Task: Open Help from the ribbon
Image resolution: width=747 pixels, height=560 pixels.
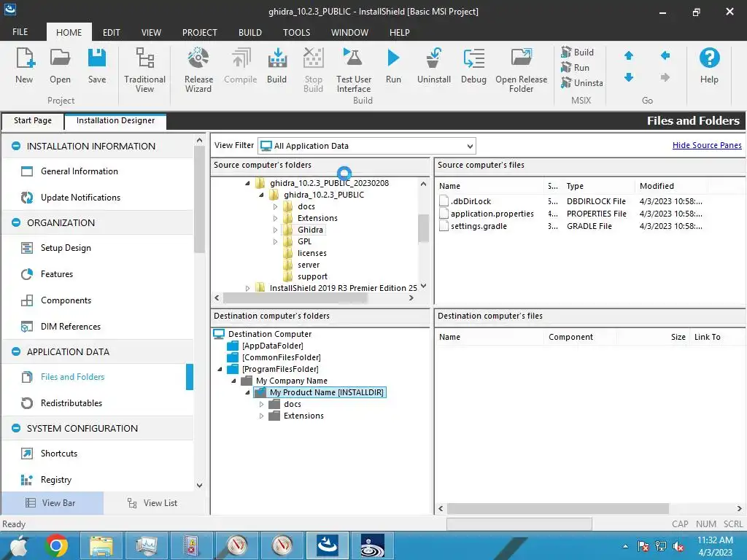Action: coord(709,66)
